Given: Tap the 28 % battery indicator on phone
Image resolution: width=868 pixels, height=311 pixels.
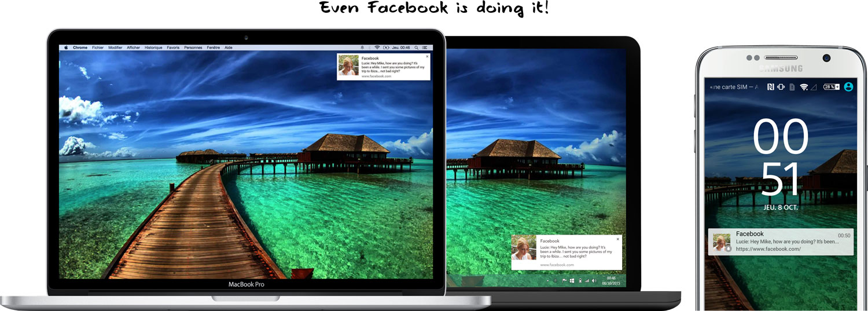Looking at the screenshot, I should (832, 87).
